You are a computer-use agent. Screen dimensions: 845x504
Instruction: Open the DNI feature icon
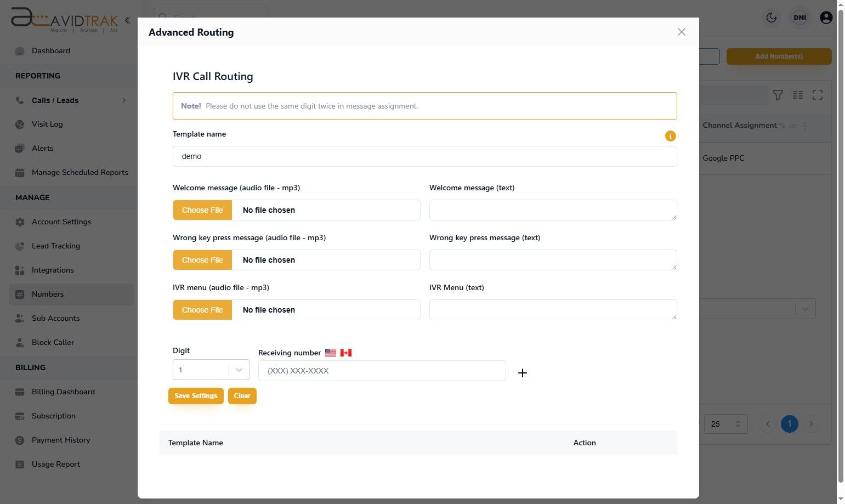(800, 18)
